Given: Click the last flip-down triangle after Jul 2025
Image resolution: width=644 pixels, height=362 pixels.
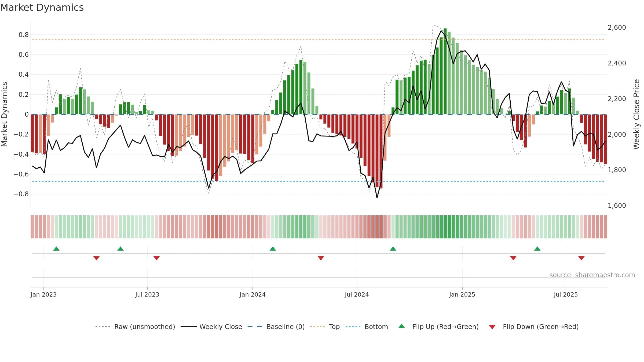Looking at the screenshot, I should [581, 258].
